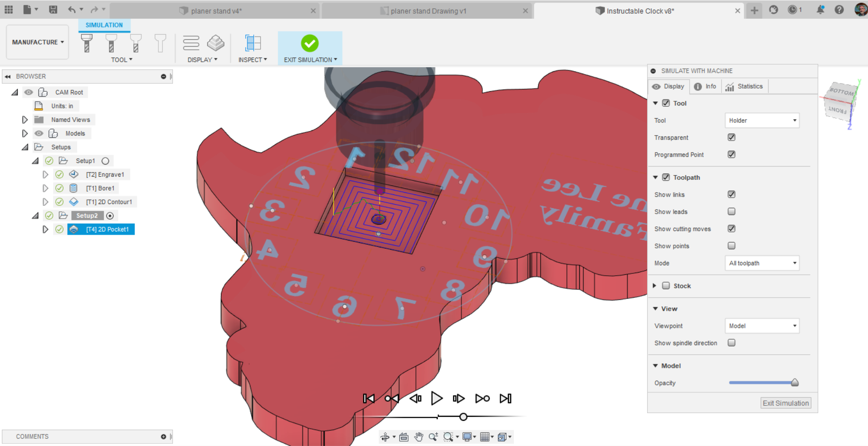This screenshot has height=446, width=868.
Task: Click the toolpath lines Display icon
Action: 191,43
